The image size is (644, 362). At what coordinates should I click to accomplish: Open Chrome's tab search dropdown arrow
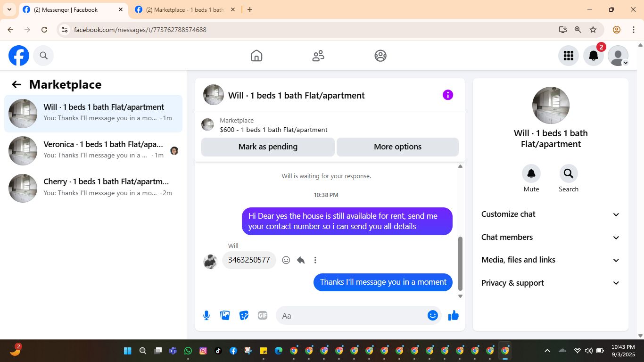click(x=9, y=9)
